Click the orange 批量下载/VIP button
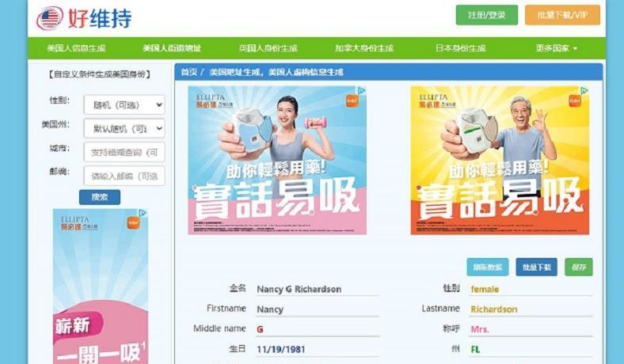624x364 pixels. pyautogui.click(x=562, y=15)
